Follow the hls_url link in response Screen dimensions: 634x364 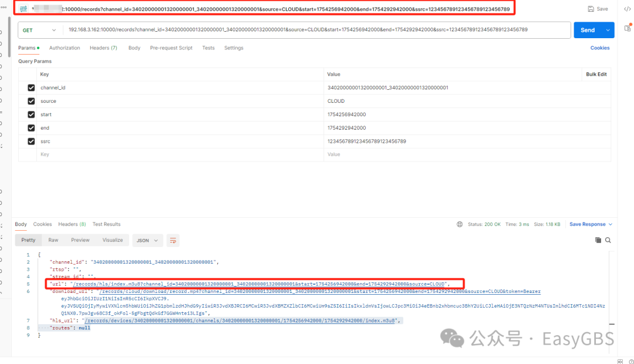click(240, 321)
